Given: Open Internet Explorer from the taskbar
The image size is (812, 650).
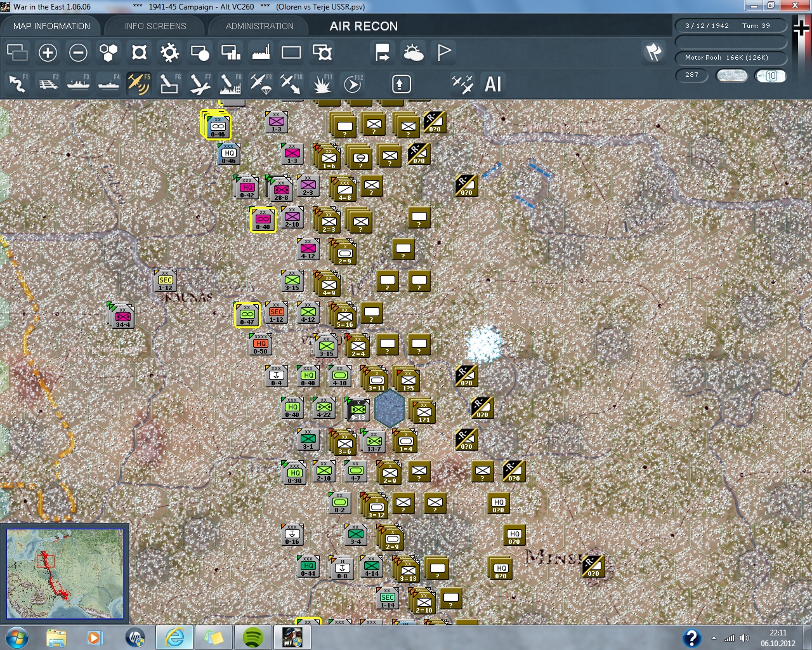Looking at the screenshot, I should coord(174,637).
